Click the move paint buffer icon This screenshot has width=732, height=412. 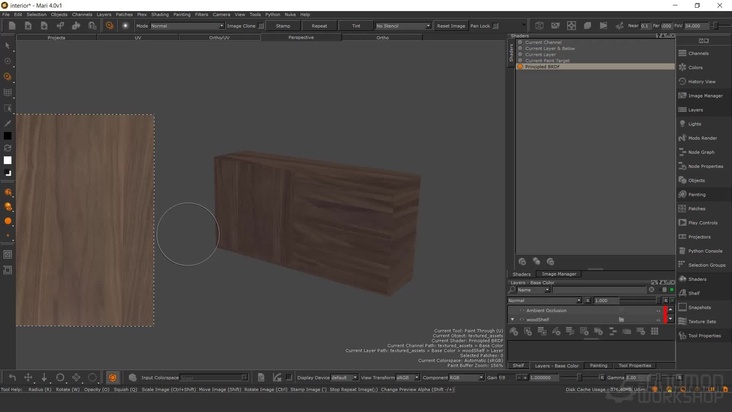pos(28,377)
